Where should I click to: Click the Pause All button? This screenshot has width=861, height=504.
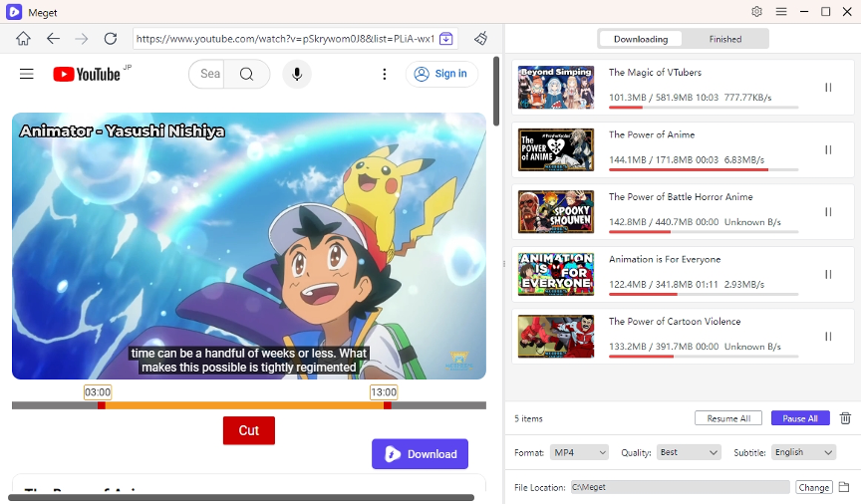(x=800, y=418)
